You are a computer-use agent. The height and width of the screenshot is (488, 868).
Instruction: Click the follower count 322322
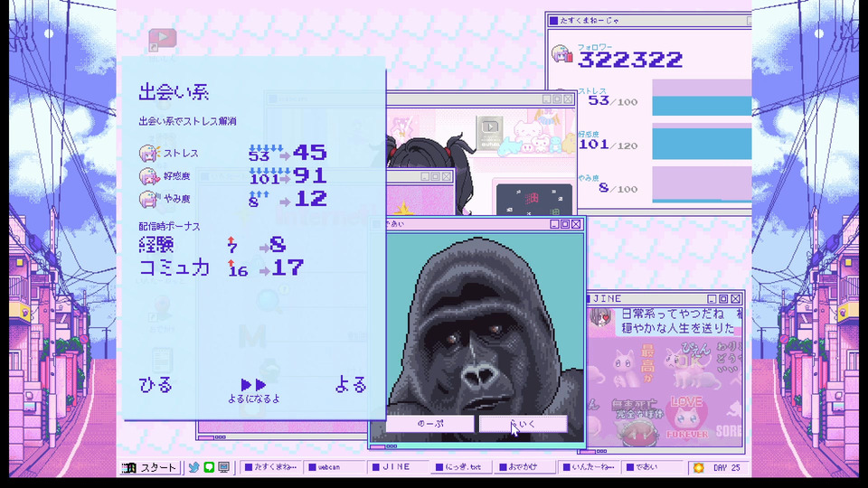click(630, 60)
